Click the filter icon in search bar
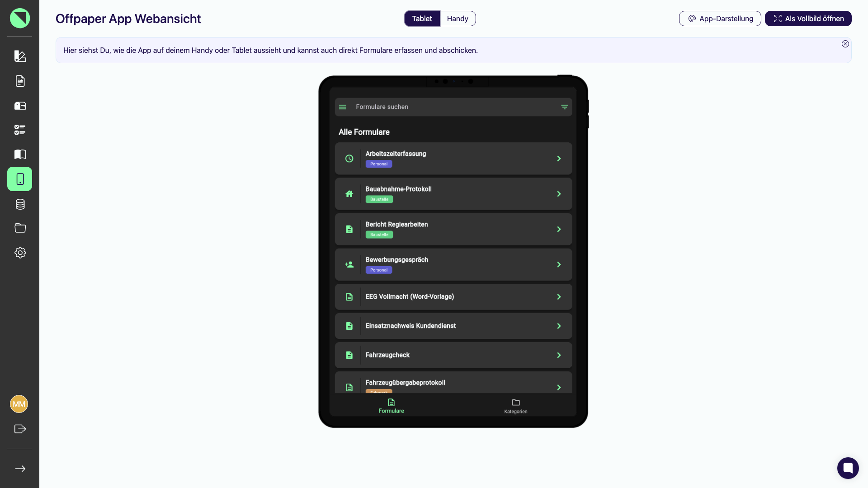 click(564, 107)
